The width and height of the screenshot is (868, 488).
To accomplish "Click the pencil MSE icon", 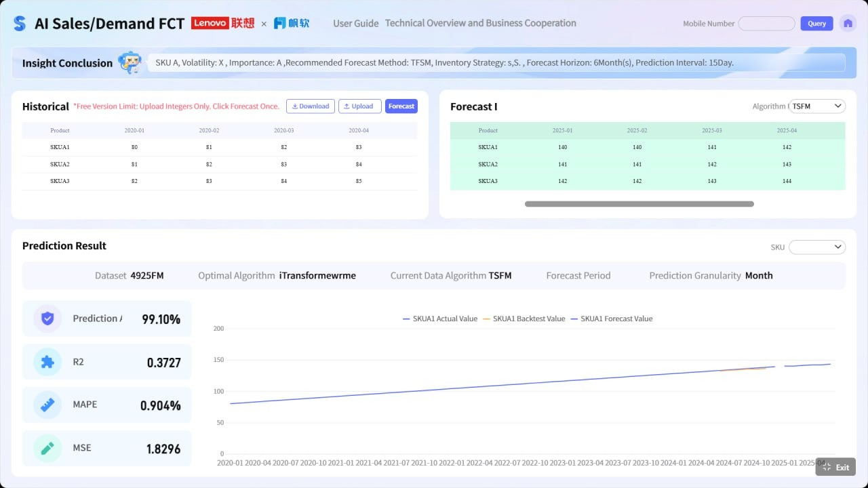I will [47, 448].
